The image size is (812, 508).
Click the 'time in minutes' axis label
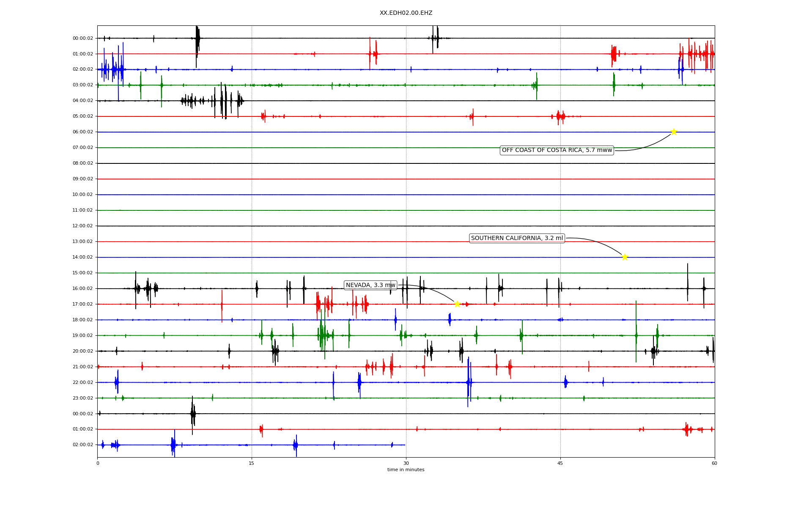pyautogui.click(x=406, y=470)
